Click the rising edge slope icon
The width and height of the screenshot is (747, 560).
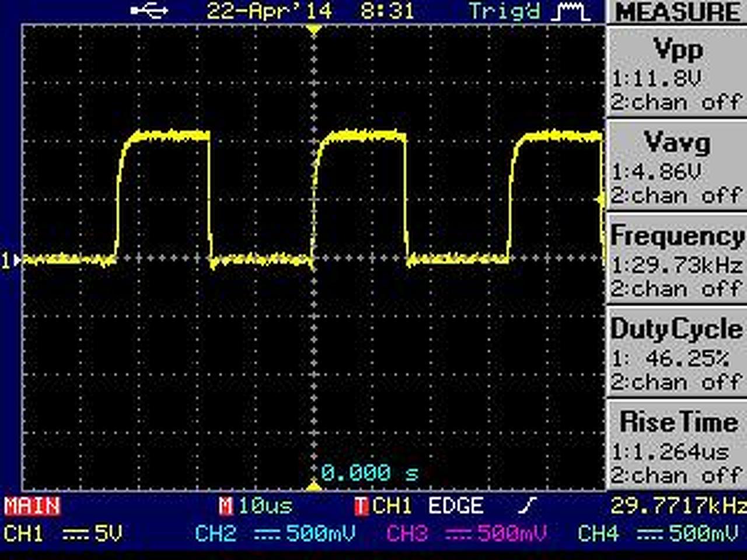(x=528, y=505)
